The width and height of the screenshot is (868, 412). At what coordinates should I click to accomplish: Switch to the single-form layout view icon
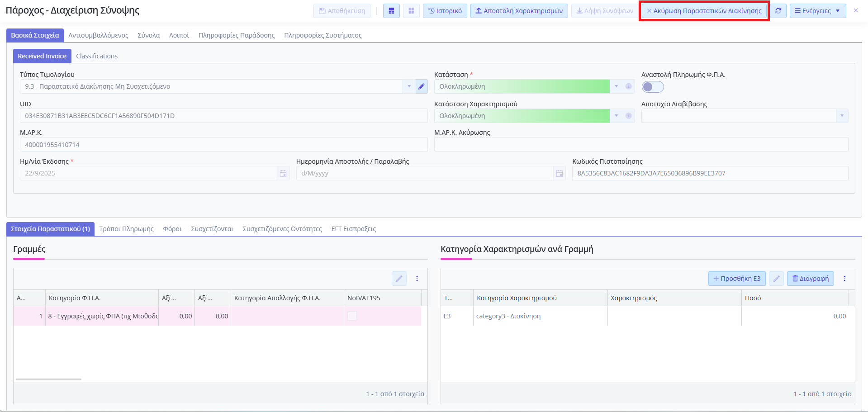pyautogui.click(x=391, y=11)
